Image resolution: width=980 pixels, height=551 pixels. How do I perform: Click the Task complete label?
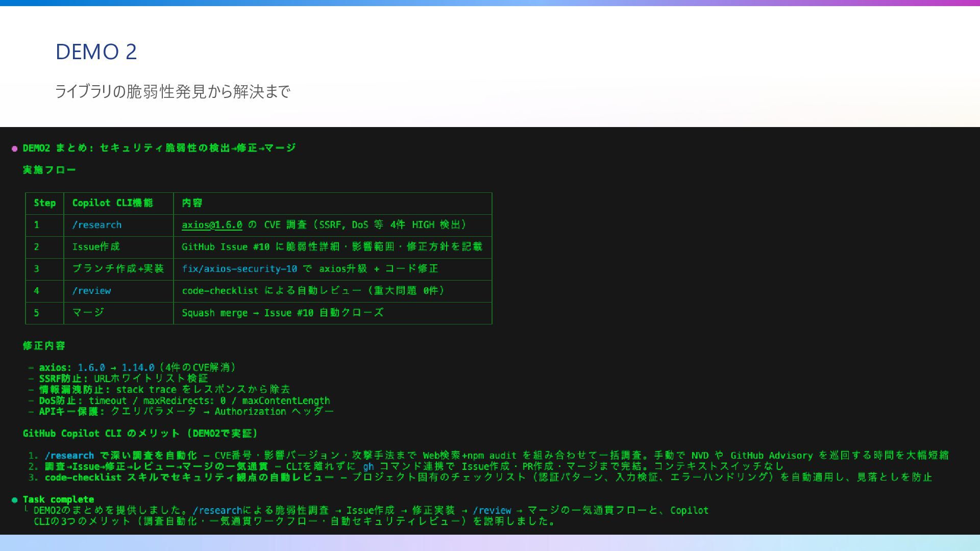pos(58,499)
